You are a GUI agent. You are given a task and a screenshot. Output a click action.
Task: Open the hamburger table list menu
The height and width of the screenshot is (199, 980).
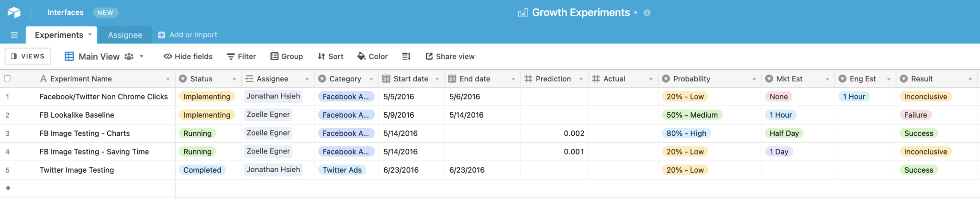pyautogui.click(x=14, y=35)
